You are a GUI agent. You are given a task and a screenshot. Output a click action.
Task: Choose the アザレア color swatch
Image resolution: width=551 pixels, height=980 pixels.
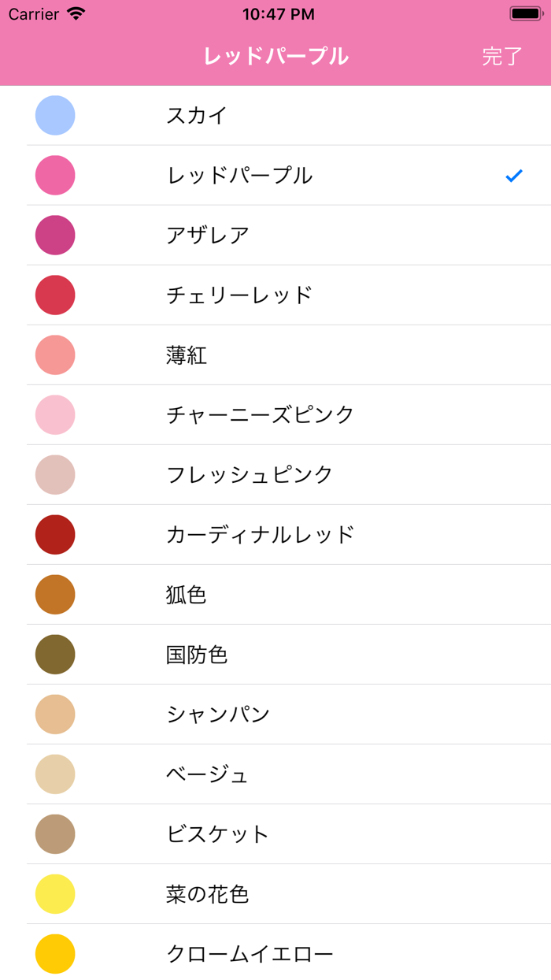pos(55,236)
